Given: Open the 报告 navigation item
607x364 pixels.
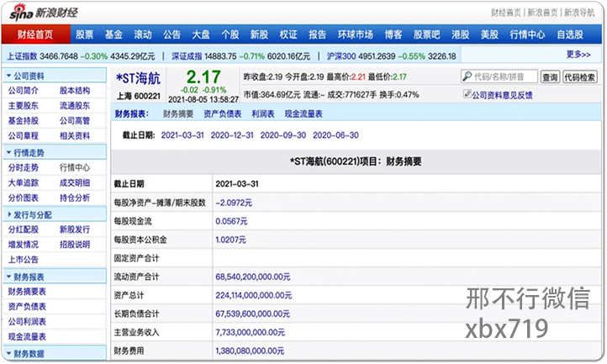Looking at the screenshot, I should pos(318,34).
